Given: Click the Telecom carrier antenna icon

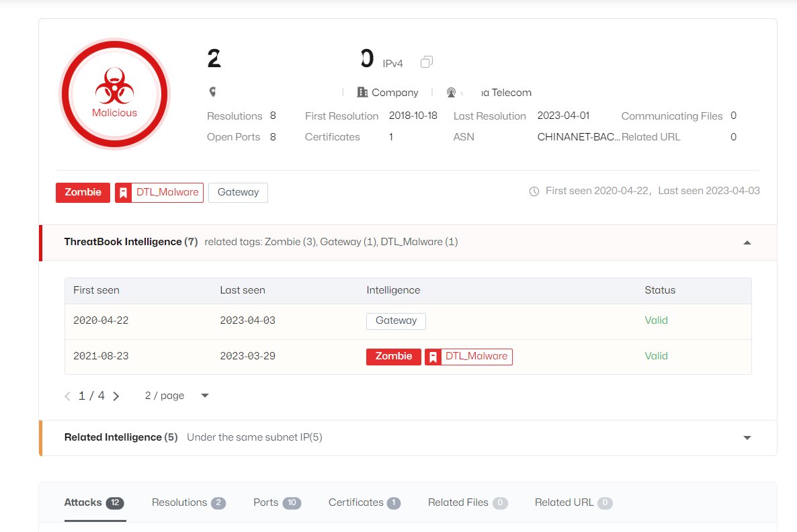Looking at the screenshot, I should [x=451, y=93].
